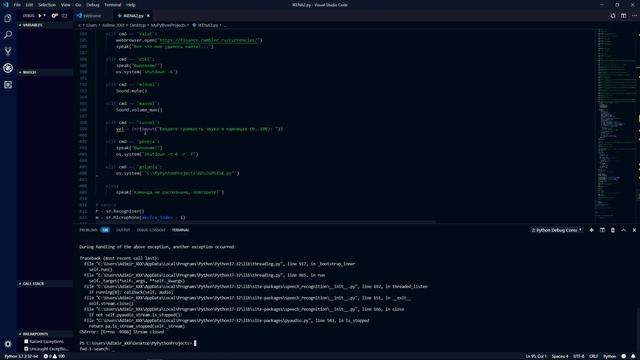640x360 pixels.
Task: Click the XENAZ.py breadcrumb segment
Action: coord(208,25)
